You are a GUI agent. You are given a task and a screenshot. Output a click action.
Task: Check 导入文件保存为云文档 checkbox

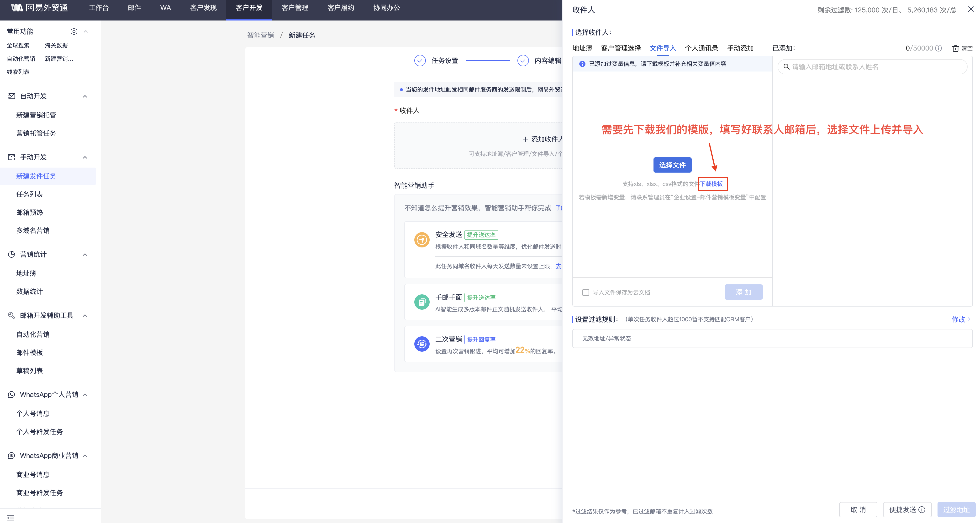point(585,292)
